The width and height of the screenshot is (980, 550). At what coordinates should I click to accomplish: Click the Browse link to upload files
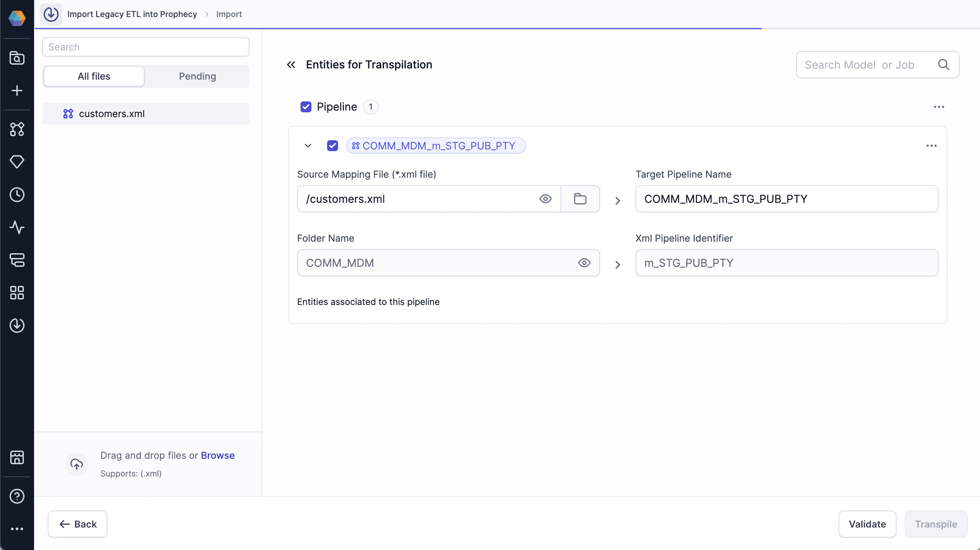tap(218, 455)
